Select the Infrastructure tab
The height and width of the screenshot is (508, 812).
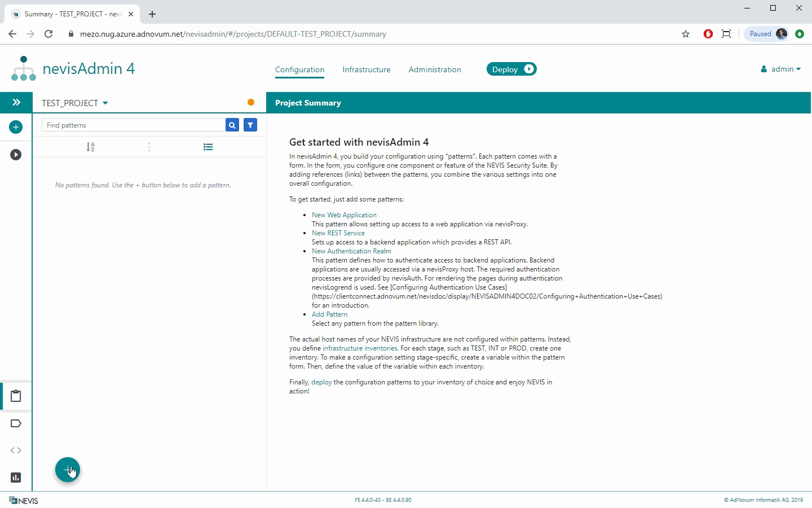tap(367, 69)
